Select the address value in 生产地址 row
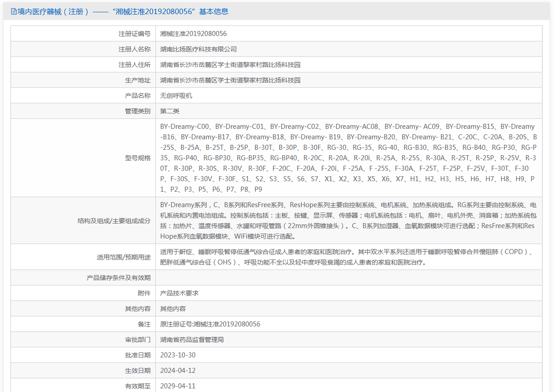Viewport: 555px width, 392px height. [x=231, y=80]
